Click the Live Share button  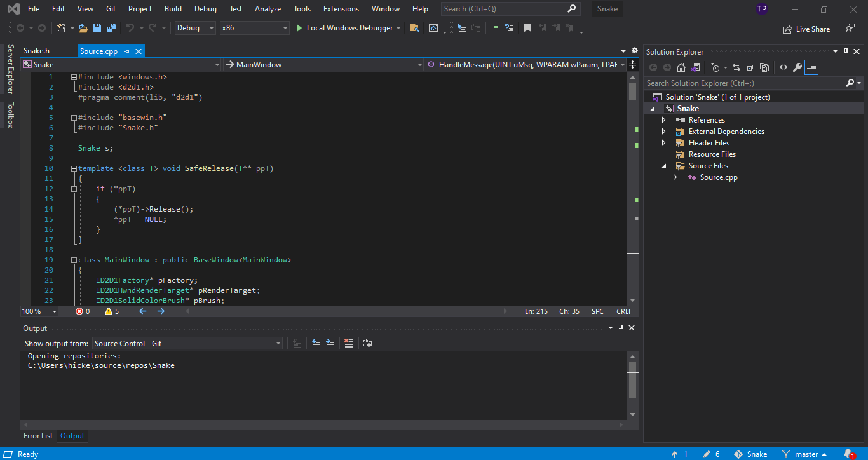pos(807,29)
